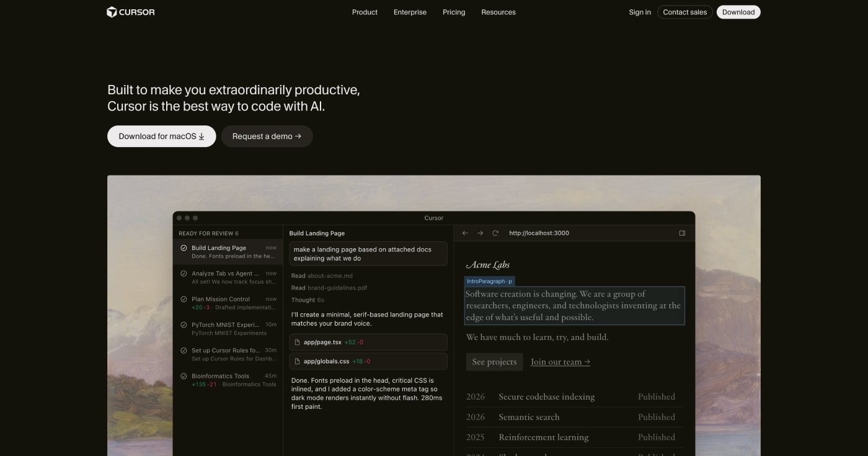Image resolution: width=868 pixels, height=456 pixels.
Task: Click the Join our team link in the preview
Action: [x=560, y=362]
